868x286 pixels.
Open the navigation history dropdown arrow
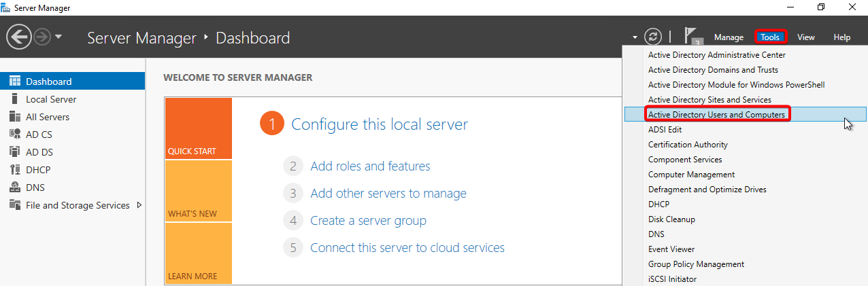[x=59, y=37]
